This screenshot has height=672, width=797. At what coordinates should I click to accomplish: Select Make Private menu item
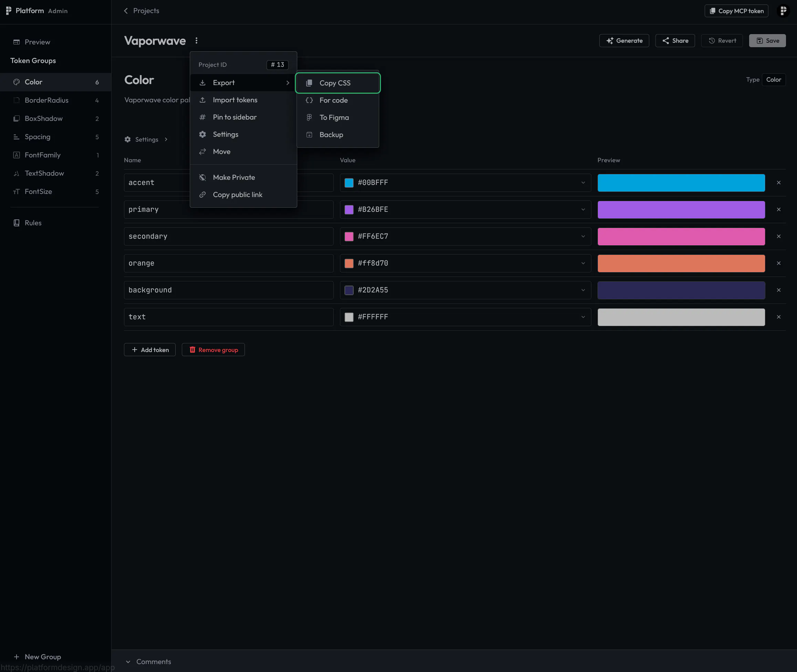(x=244, y=177)
